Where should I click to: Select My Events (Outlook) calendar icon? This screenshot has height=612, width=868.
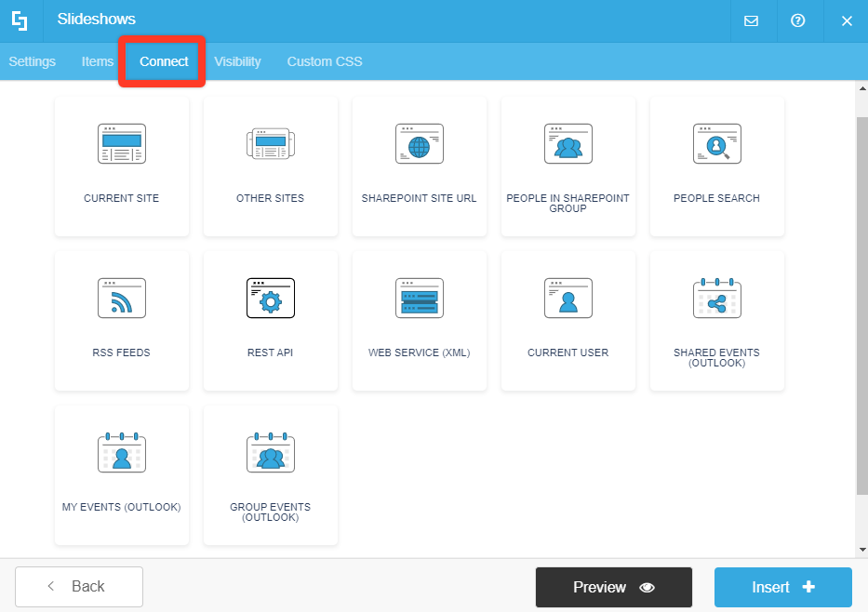(x=122, y=453)
